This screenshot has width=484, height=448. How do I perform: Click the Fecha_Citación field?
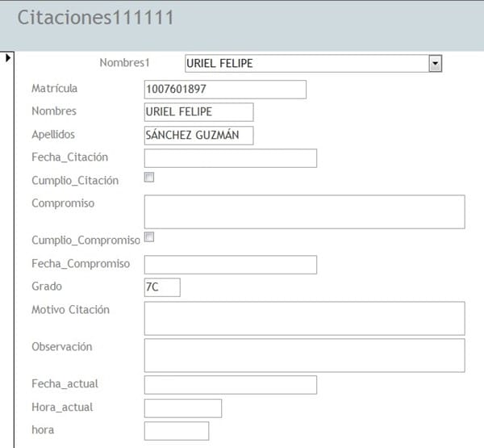(230, 157)
